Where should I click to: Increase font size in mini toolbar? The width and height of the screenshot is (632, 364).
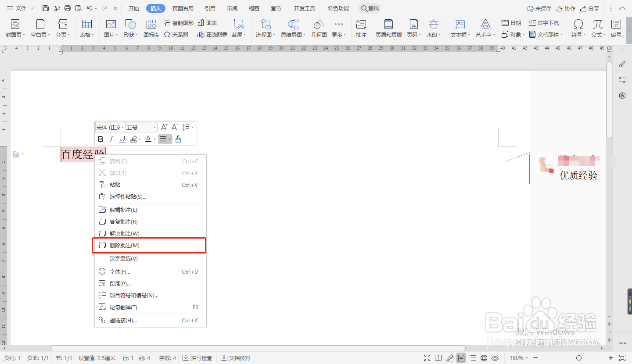[164, 127]
